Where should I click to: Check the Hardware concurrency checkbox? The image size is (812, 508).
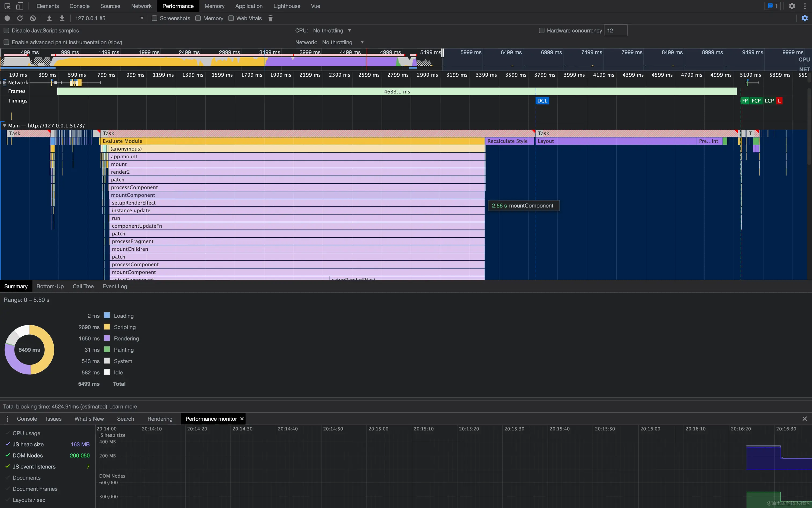[542, 31]
